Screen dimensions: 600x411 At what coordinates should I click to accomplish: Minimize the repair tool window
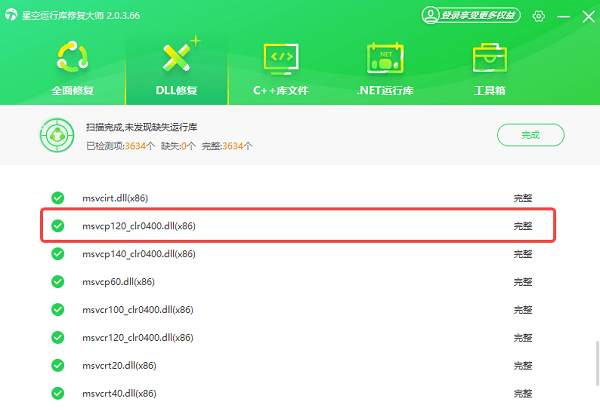pyautogui.click(x=563, y=16)
